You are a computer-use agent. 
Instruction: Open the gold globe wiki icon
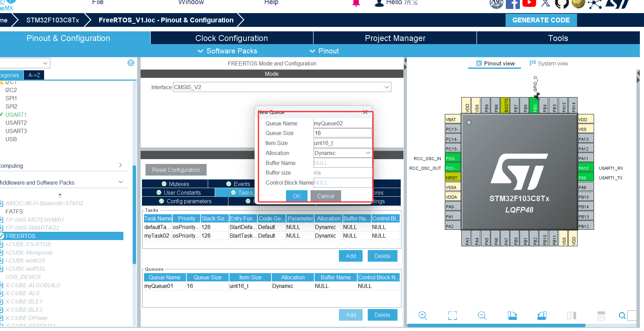coord(578,3)
